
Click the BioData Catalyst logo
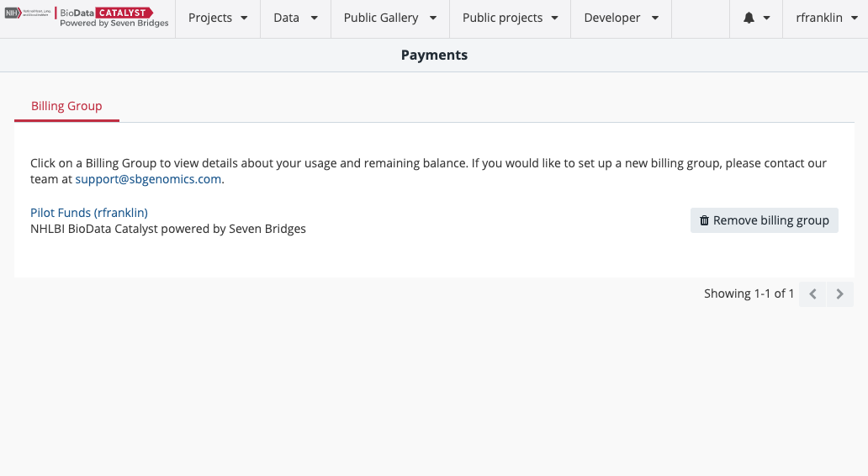[x=114, y=18]
